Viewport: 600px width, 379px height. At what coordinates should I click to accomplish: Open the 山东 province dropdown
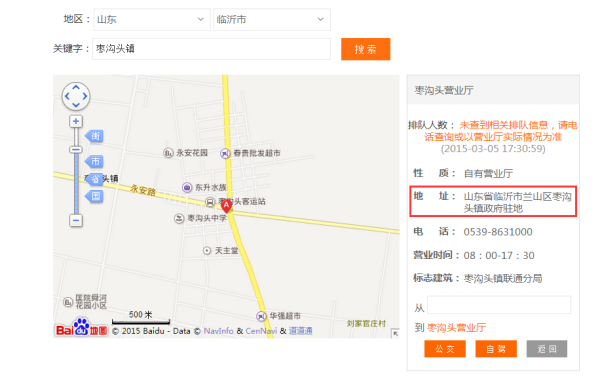pos(152,20)
